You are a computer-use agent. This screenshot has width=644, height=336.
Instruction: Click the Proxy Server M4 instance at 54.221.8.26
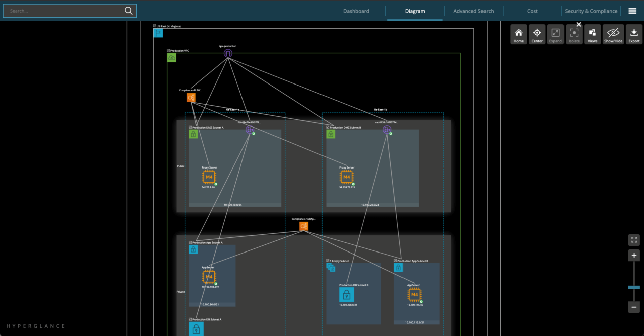[209, 177]
